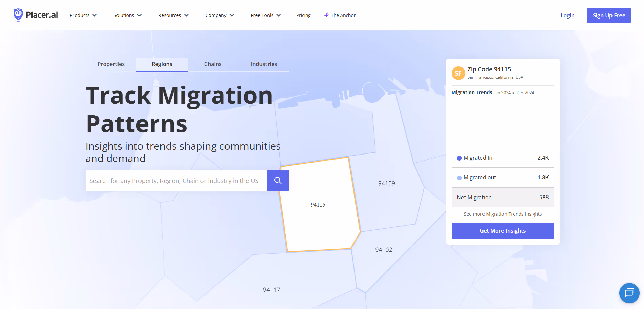Click the Login link

[x=567, y=15]
